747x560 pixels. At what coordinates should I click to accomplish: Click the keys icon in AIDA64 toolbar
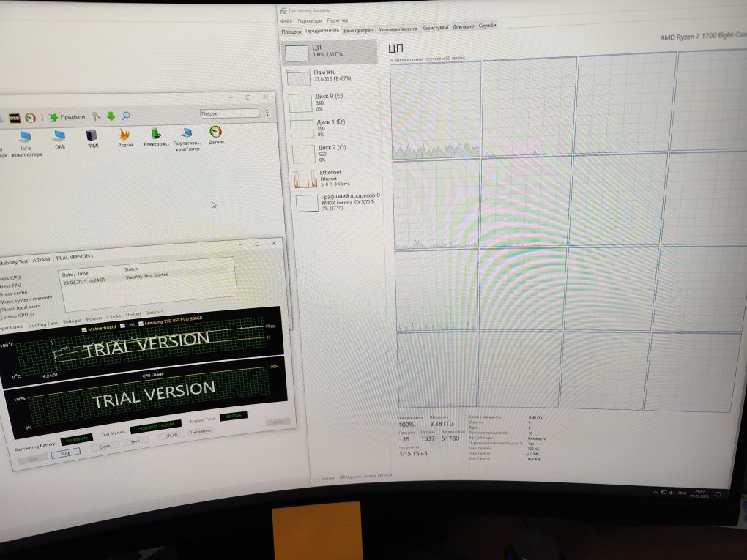(96, 116)
